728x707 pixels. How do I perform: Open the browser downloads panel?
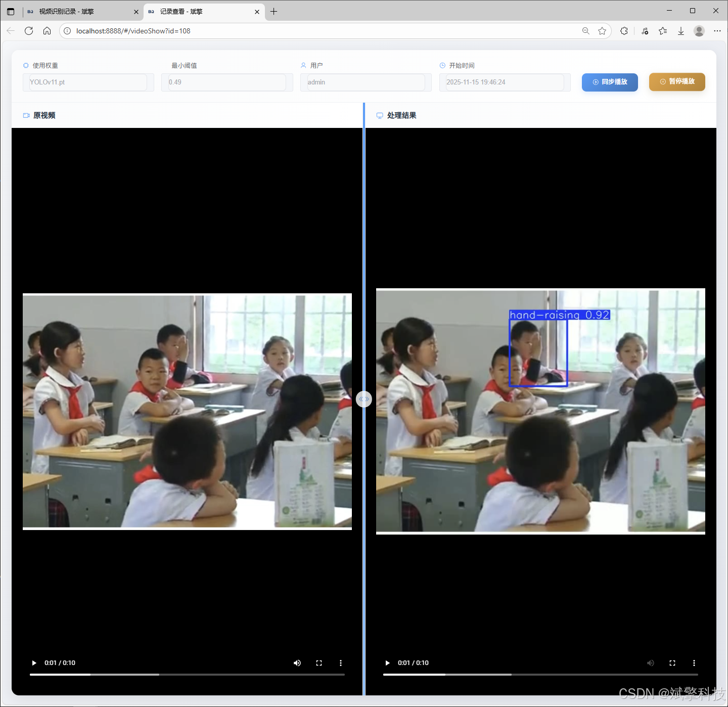681,31
